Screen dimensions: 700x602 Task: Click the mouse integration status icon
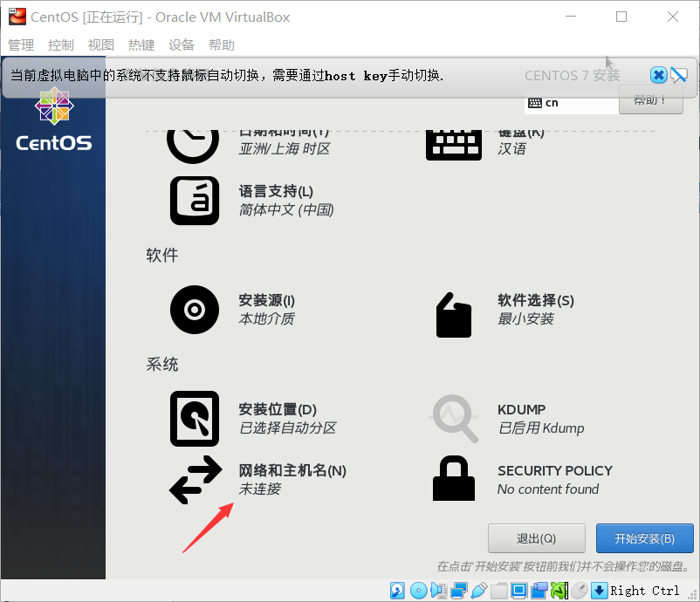click(580, 591)
